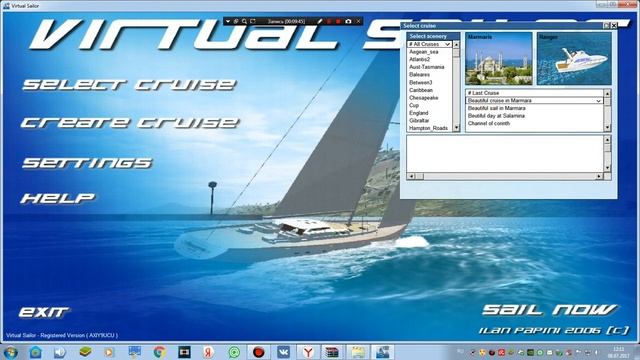Screen dimensions: 640x360
Task: Click the black film-frame taskbar icon
Action: 184,352
